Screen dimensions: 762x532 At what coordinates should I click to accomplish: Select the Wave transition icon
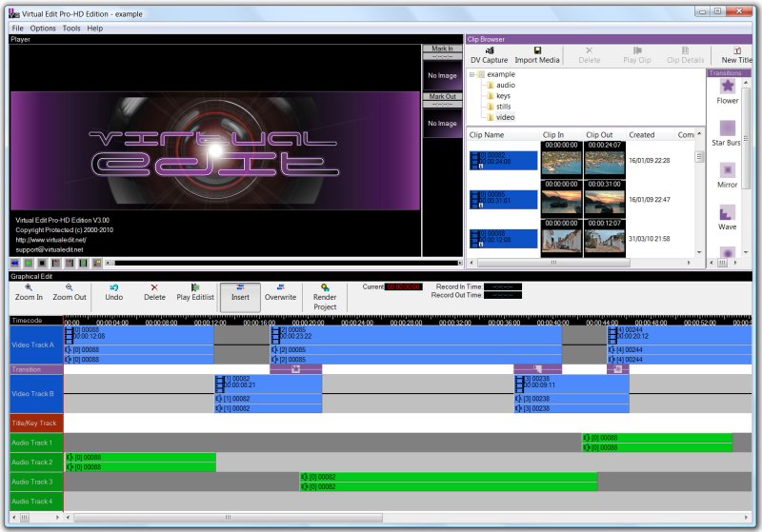coord(728,212)
